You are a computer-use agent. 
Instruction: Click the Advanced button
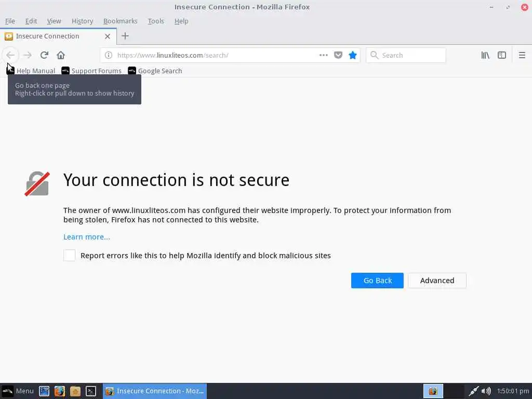(437, 280)
